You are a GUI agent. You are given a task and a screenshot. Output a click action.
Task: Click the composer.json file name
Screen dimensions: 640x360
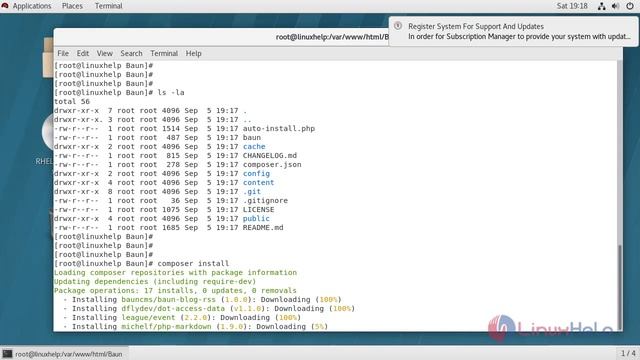pyautogui.click(x=272, y=164)
